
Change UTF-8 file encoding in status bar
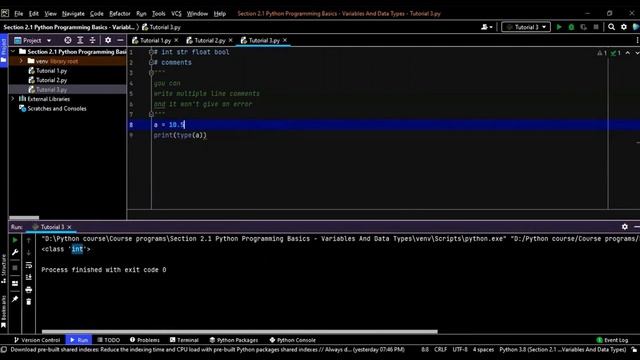(x=460, y=350)
